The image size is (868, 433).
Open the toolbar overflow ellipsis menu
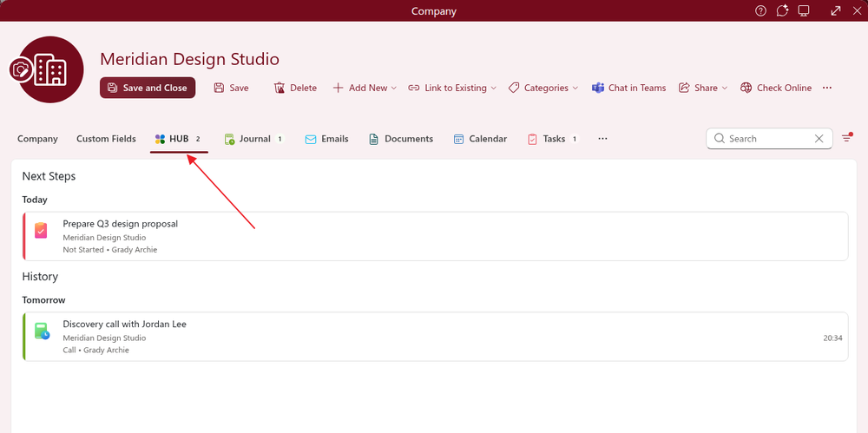827,88
